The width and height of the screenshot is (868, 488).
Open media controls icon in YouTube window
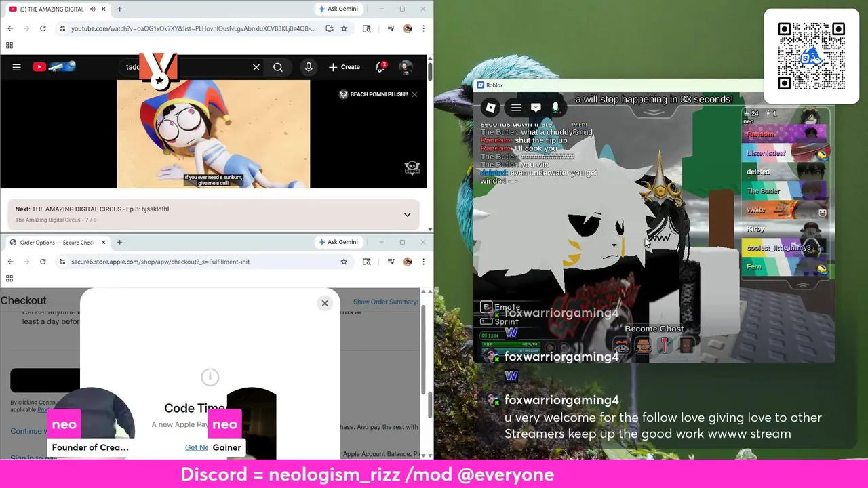coord(391,28)
